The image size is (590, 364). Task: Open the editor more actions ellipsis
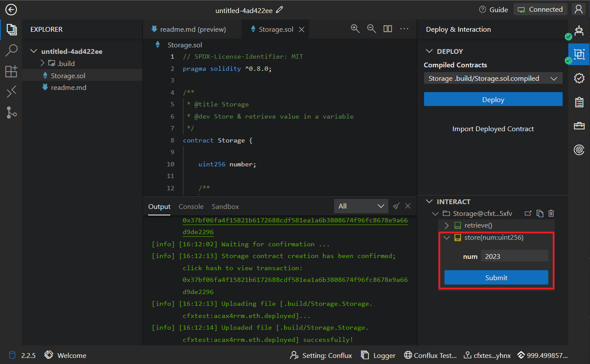tap(404, 29)
